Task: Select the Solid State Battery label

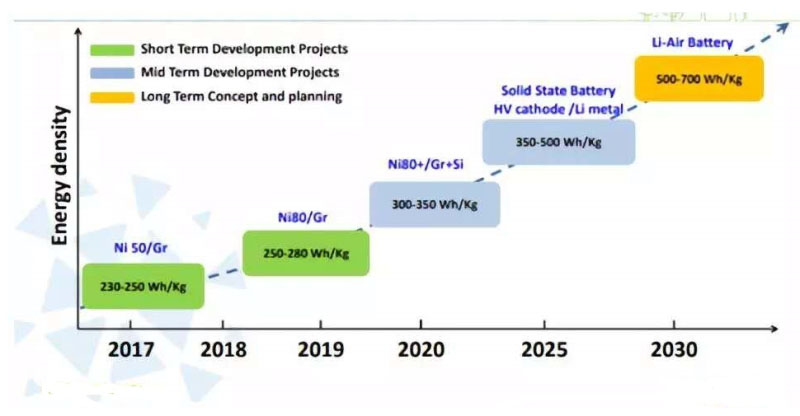Action: tap(559, 91)
